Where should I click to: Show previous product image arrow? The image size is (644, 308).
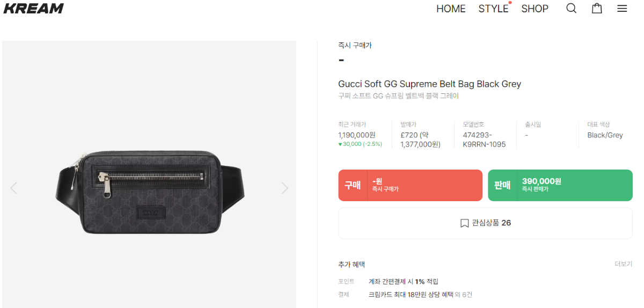[14, 188]
